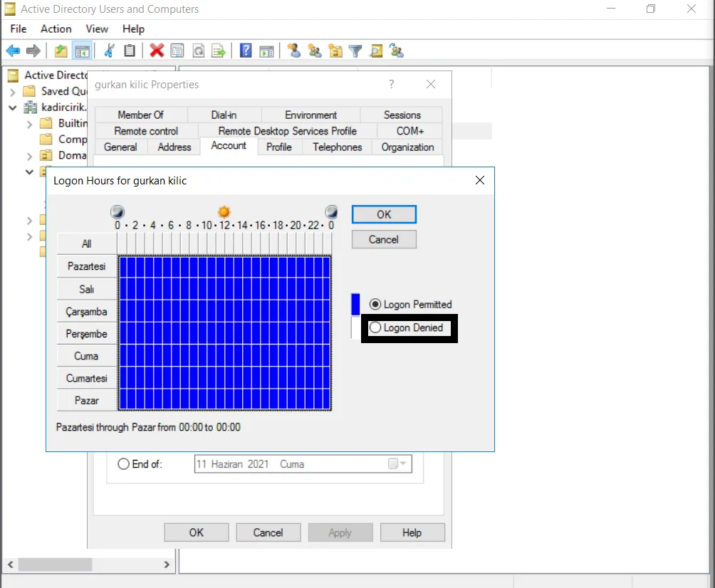Click Cancel in Logon Hours dialog

[x=384, y=239]
